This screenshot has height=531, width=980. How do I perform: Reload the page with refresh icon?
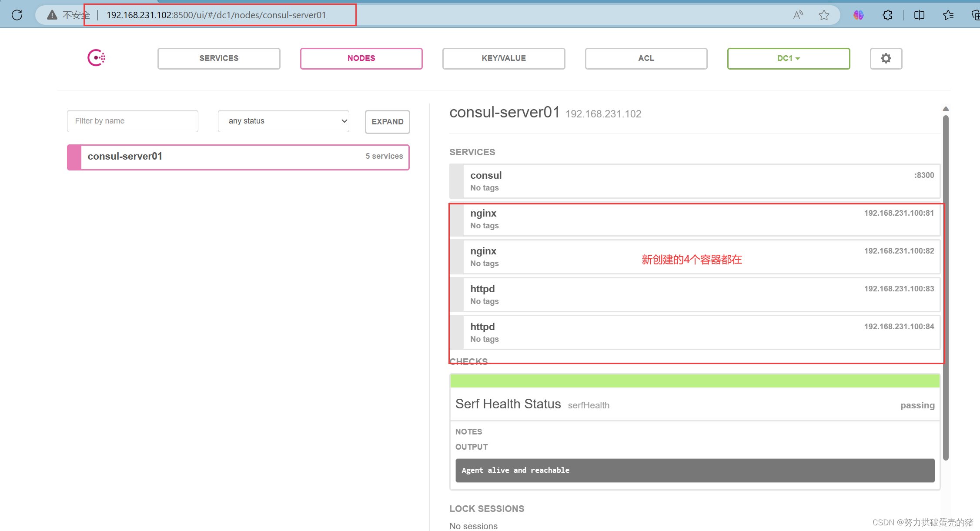tap(17, 15)
